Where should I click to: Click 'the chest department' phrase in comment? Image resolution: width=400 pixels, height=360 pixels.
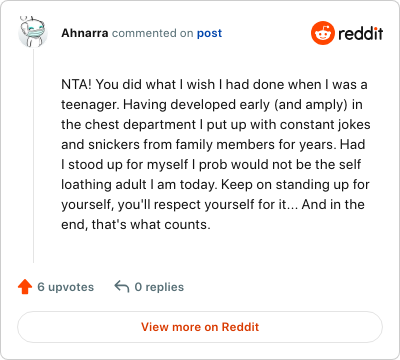click(x=129, y=125)
